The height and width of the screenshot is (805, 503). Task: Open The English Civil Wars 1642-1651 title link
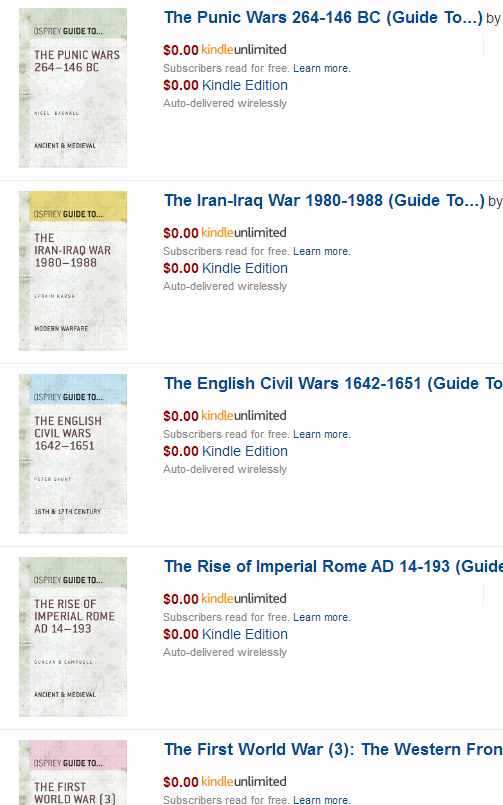tap(334, 384)
